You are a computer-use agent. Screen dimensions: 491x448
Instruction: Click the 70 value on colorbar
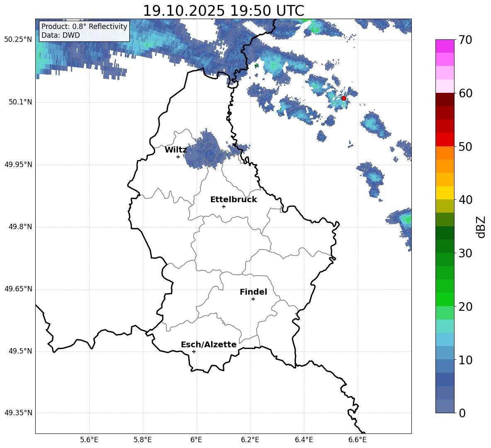[465, 40]
